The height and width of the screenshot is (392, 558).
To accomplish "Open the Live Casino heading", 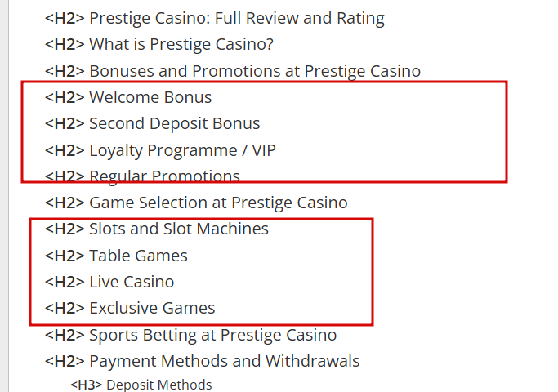I will pos(132,282).
